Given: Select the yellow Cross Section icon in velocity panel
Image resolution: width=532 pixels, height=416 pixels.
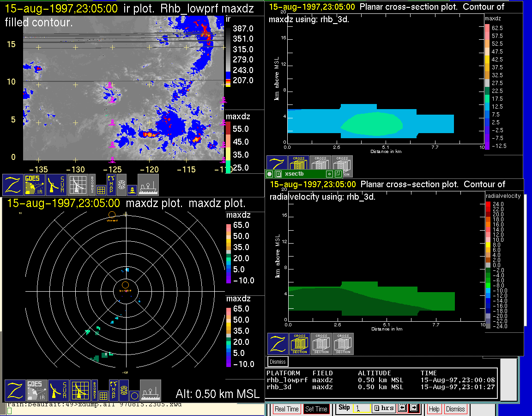Looking at the screenshot, I should pos(300,344).
